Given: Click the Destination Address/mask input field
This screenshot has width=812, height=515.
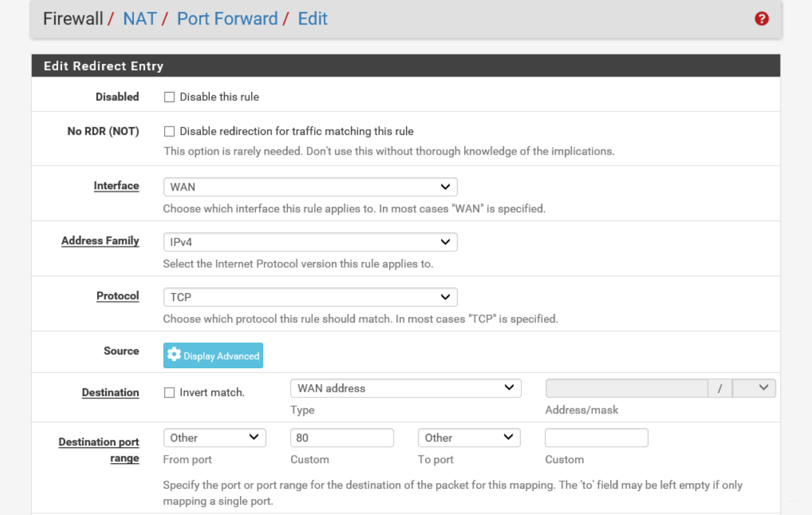Looking at the screenshot, I should (x=626, y=388).
